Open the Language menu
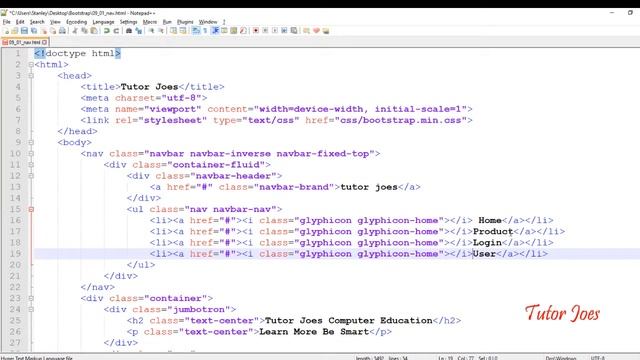This screenshot has height=360, width=640. click(x=103, y=22)
